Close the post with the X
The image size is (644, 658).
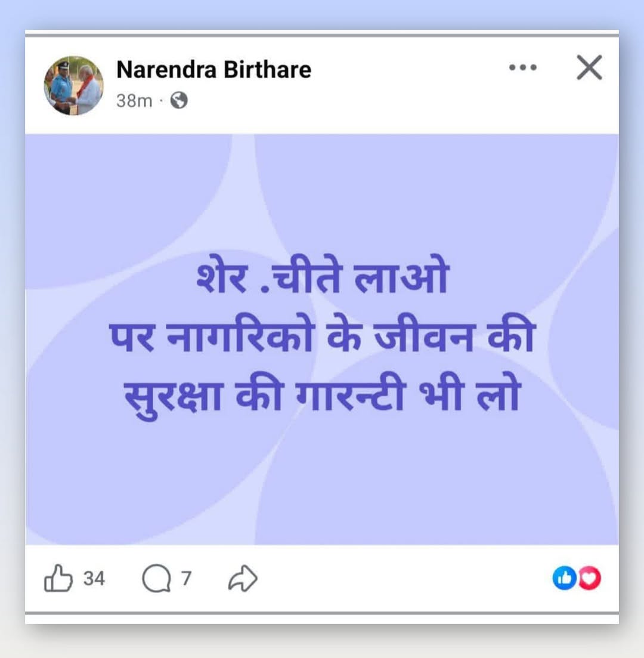point(590,67)
